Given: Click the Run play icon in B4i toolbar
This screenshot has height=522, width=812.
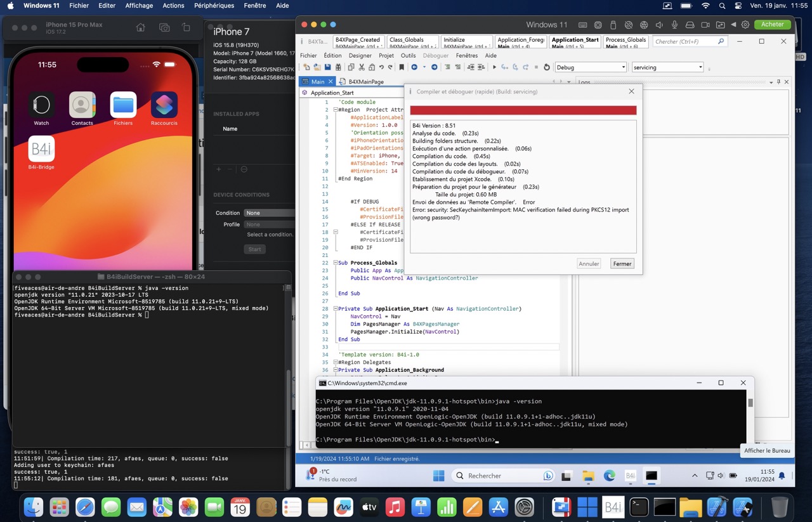Looking at the screenshot, I should click(494, 67).
